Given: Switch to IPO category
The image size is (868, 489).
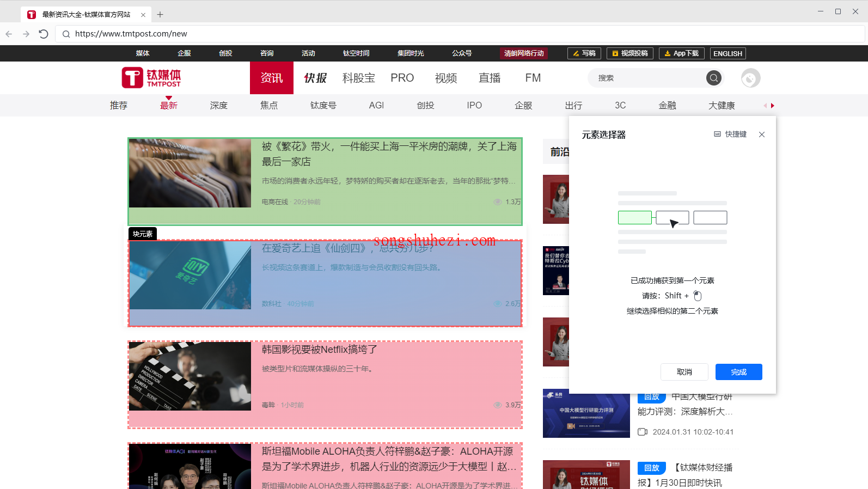Looking at the screenshot, I should (x=474, y=106).
